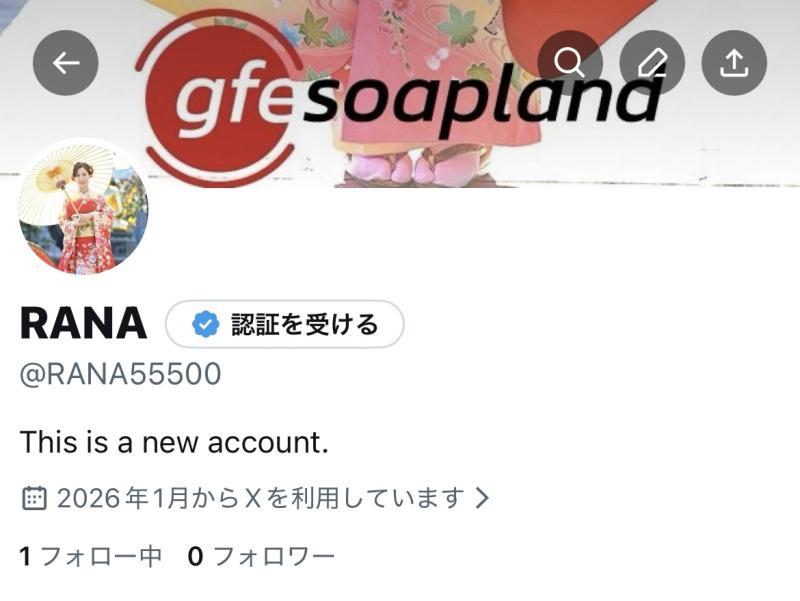This screenshot has height=601, width=800.
Task: Open the 0 フォロワー followers list
Action: click(x=261, y=556)
